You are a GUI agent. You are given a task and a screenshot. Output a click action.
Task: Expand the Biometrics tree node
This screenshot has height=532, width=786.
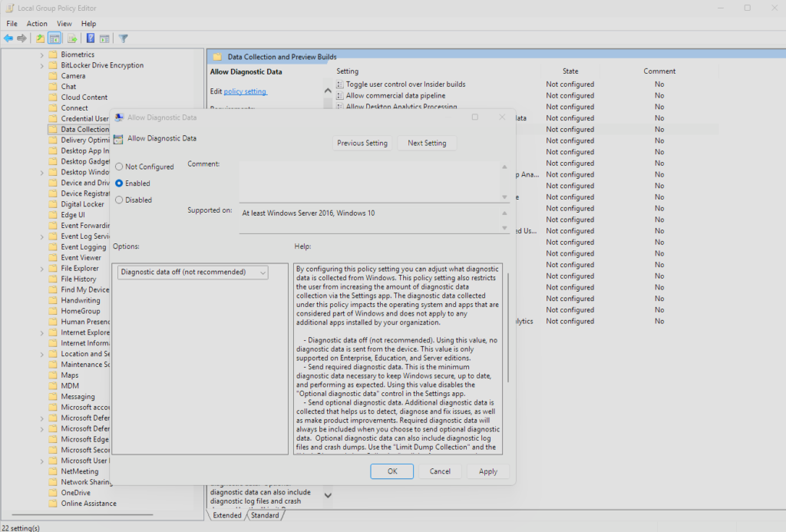pos(42,55)
